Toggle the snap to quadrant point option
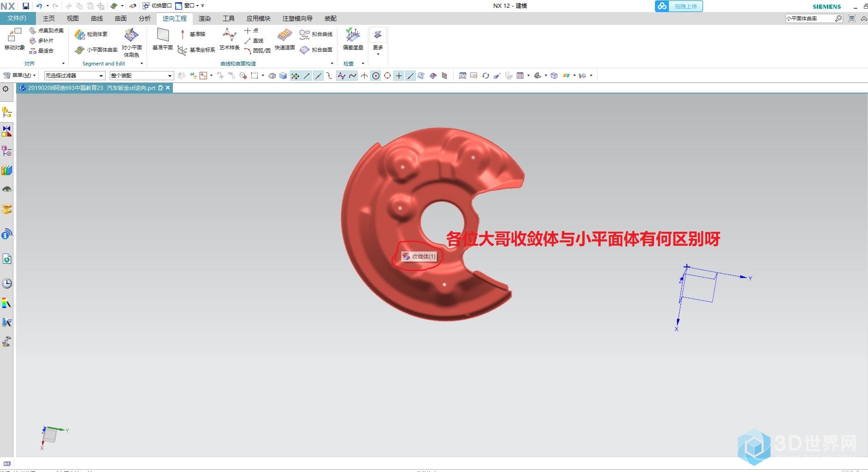Image resolution: width=868 pixels, height=472 pixels. coord(387,76)
